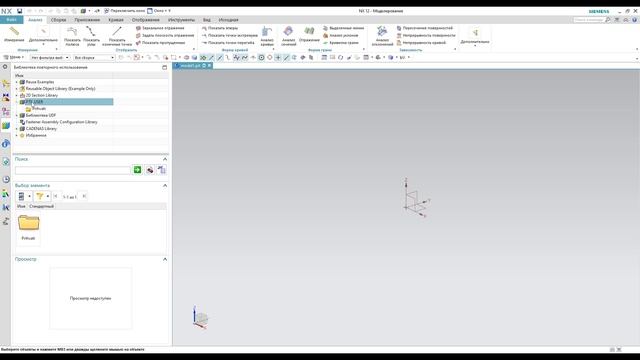The image size is (640, 360).
Task: Click the library search input field
Action: click(x=73, y=170)
